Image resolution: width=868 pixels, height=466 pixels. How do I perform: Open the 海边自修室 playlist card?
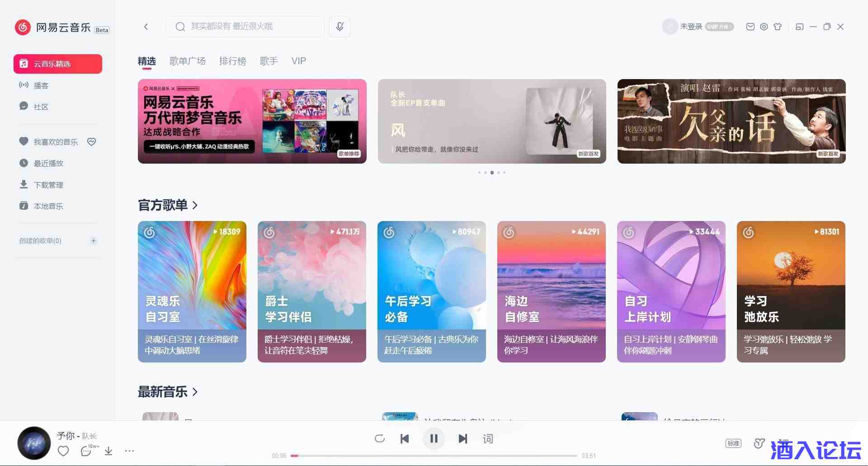pyautogui.click(x=552, y=292)
